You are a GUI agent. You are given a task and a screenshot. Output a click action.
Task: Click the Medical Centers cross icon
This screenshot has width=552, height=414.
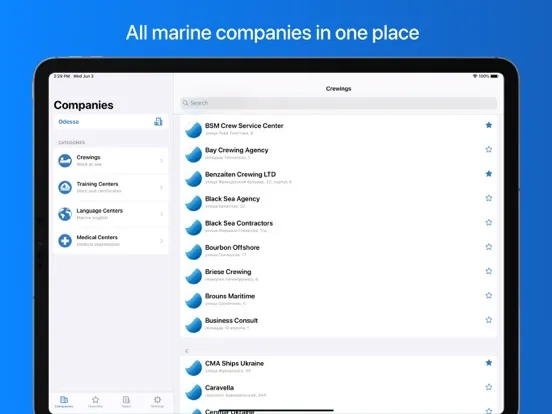65,241
